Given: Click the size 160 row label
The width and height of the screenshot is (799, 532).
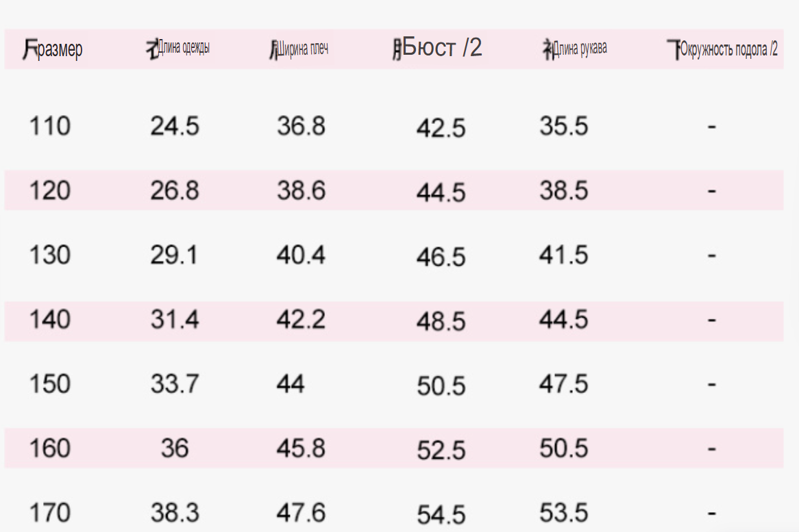Looking at the screenshot, I should (x=50, y=448).
